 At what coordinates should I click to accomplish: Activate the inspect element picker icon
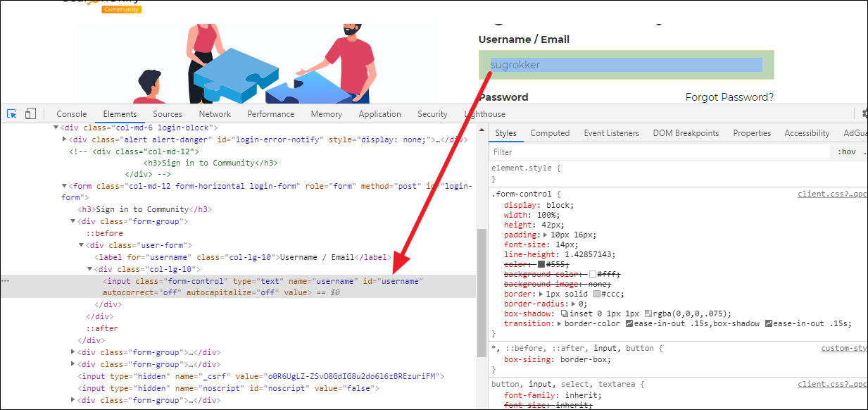12,114
